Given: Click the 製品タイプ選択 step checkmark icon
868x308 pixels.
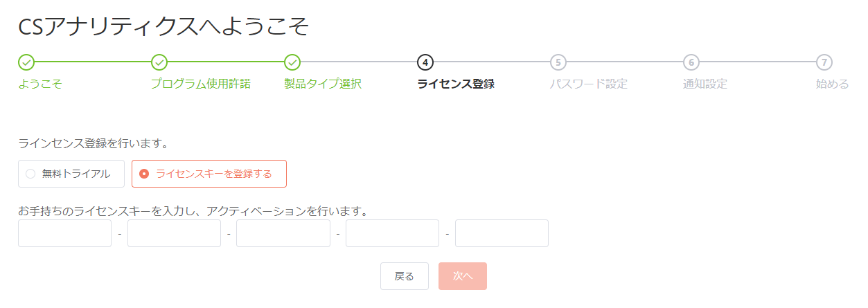Looking at the screenshot, I should click(x=292, y=62).
